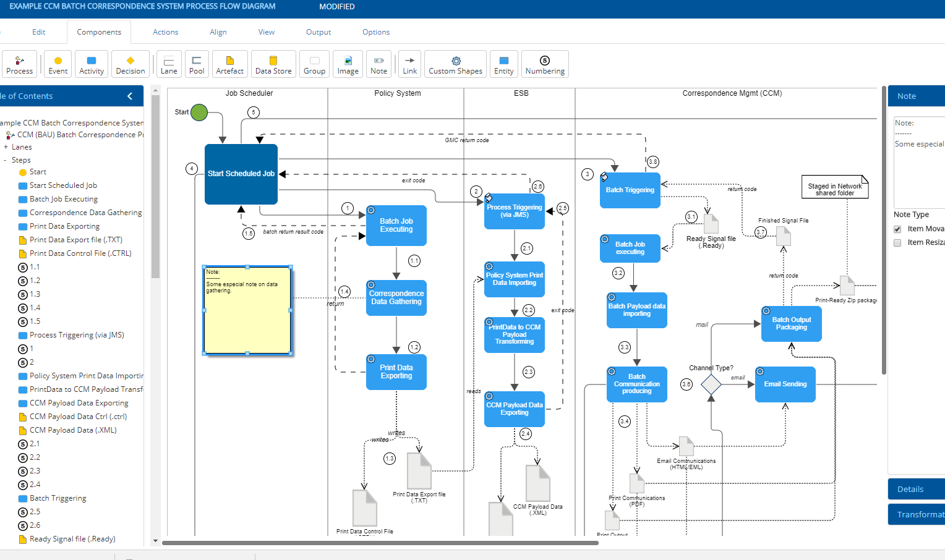Click the Finished Signal File artefact icon

click(784, 235)
